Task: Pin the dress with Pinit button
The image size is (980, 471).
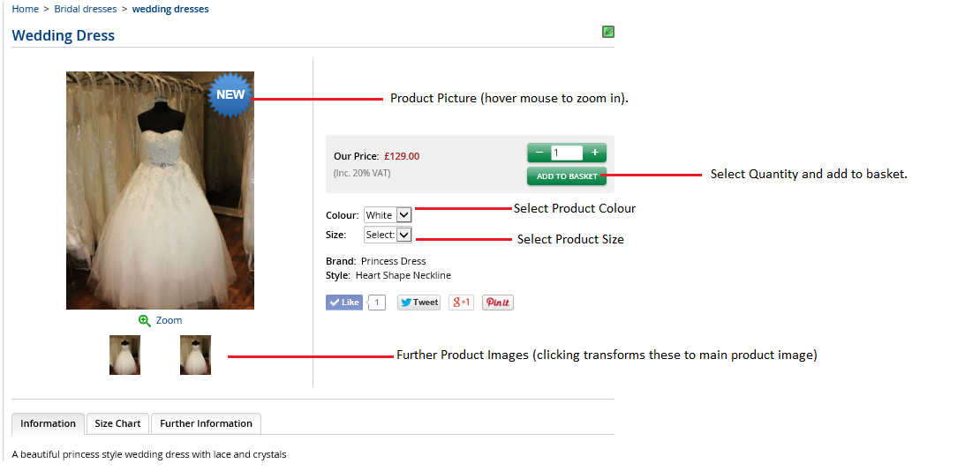Action: point(497,303)
